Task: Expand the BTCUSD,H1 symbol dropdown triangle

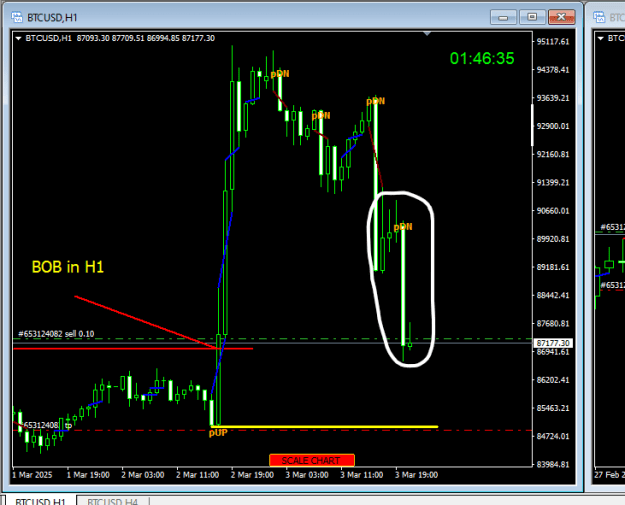Action: tap(18, 39)
